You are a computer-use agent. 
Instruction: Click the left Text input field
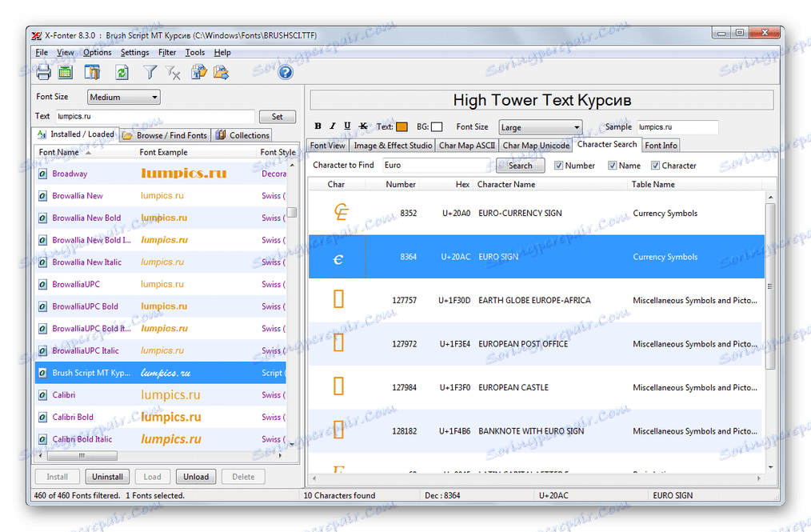coord(154,117)
